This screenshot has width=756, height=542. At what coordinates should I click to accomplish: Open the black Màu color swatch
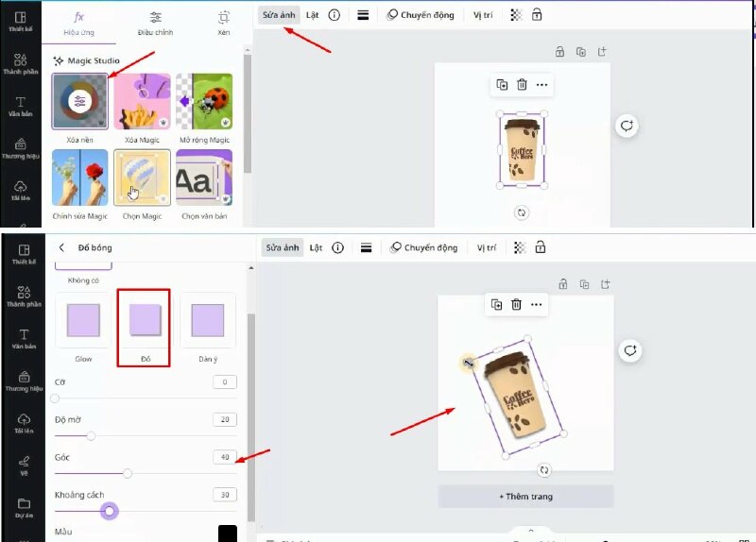point(227,533)
